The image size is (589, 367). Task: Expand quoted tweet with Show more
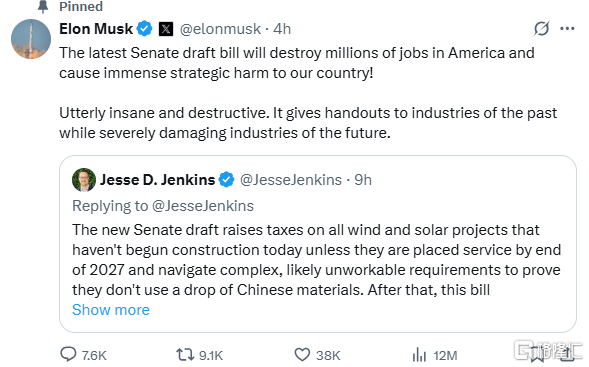[111, 310]
